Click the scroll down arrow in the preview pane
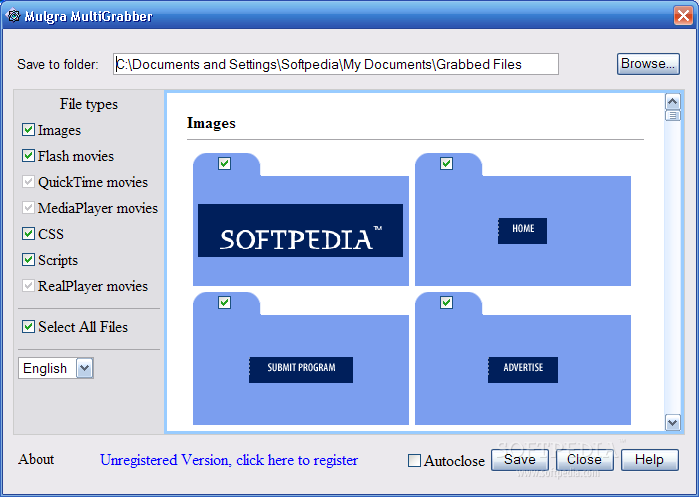The width and height of the screenshot is (699, 497). (672, 422)
